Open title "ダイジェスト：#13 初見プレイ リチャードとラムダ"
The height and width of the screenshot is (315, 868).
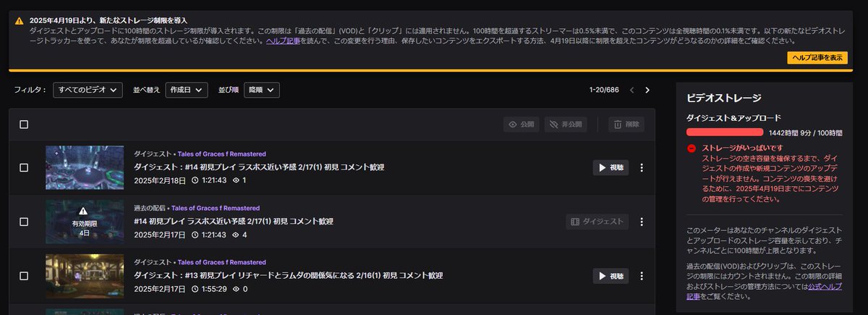pyautogui.click(x=288, y=275)
